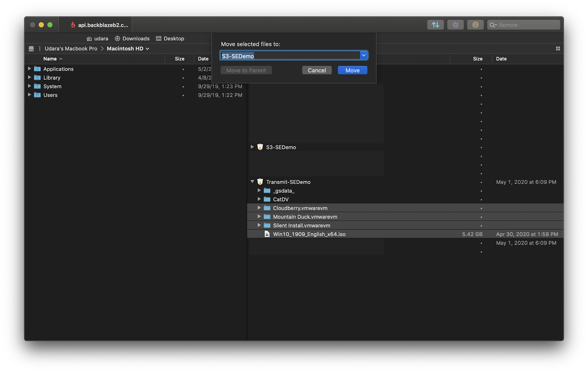Expand the Cloudberry.vmwarevm folder

[x=259, y=208]
